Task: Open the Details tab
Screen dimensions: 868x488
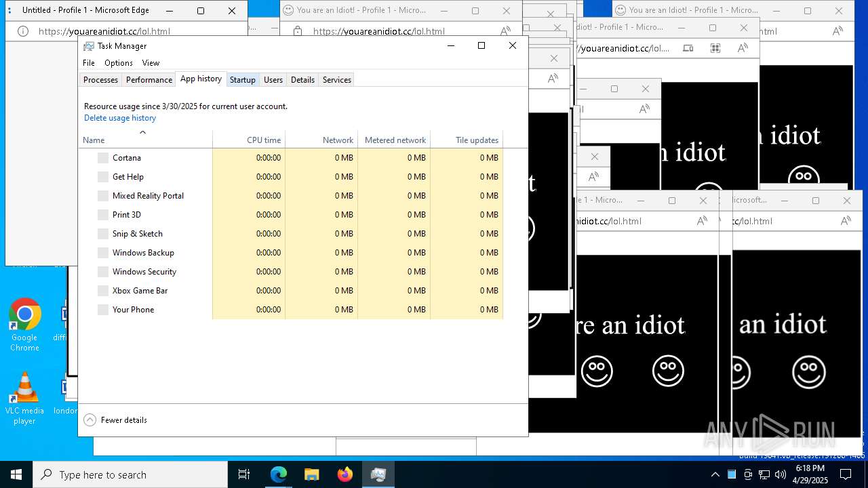Action: tap(302, 79)
